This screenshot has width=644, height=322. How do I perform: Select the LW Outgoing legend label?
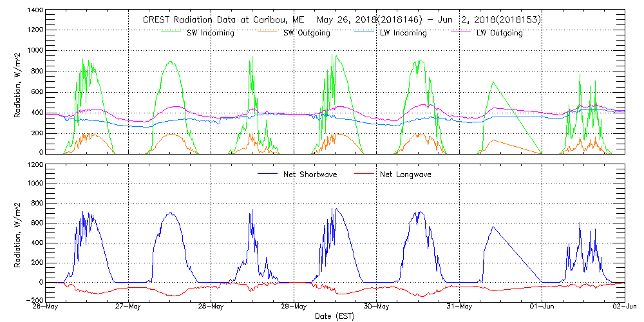pos(499,33)
